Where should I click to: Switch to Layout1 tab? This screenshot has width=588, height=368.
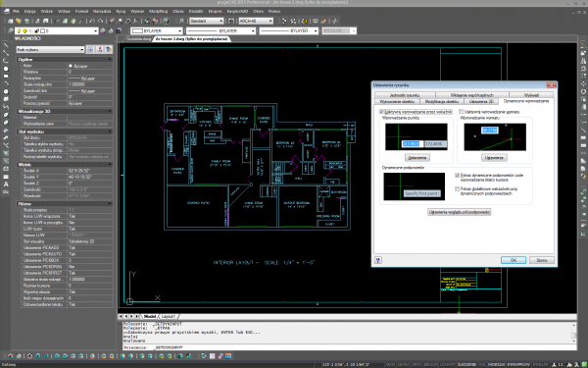[x=169, y=316]
